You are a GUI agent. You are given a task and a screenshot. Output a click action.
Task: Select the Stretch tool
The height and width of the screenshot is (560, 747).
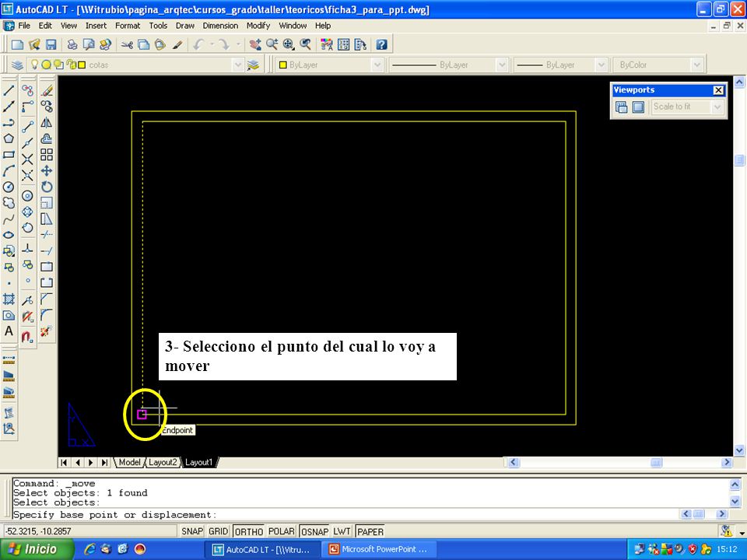(47, 219)
